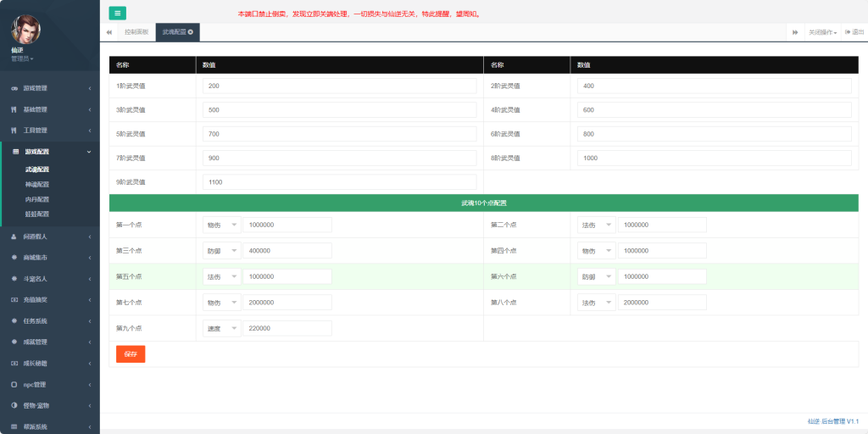Click the 第八个点 value field 2000000
The image size is (868, 434).
[662, 303]
